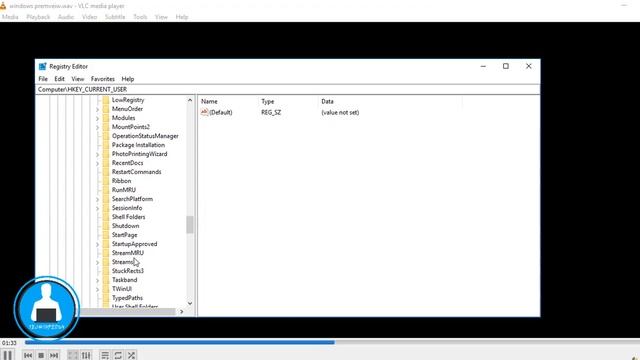Click the Registry Editor app icon
This screenshot has height=360, width=640.
tap(42, 66)
